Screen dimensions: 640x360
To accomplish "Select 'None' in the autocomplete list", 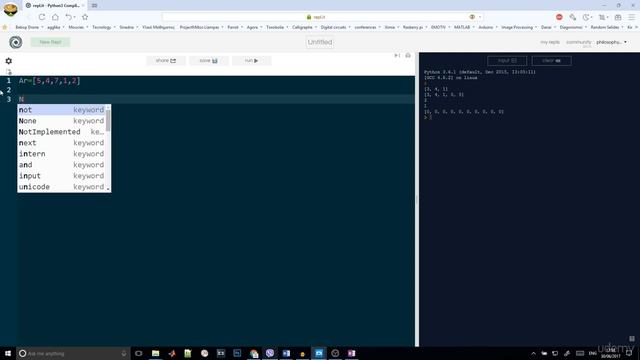I will click(62, 121).
